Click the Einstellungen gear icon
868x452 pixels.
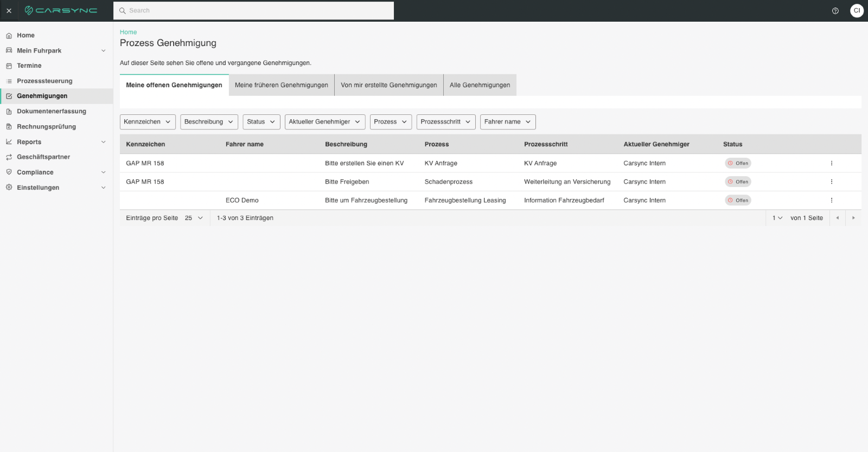pyautogui.click(x=9, y=187)
